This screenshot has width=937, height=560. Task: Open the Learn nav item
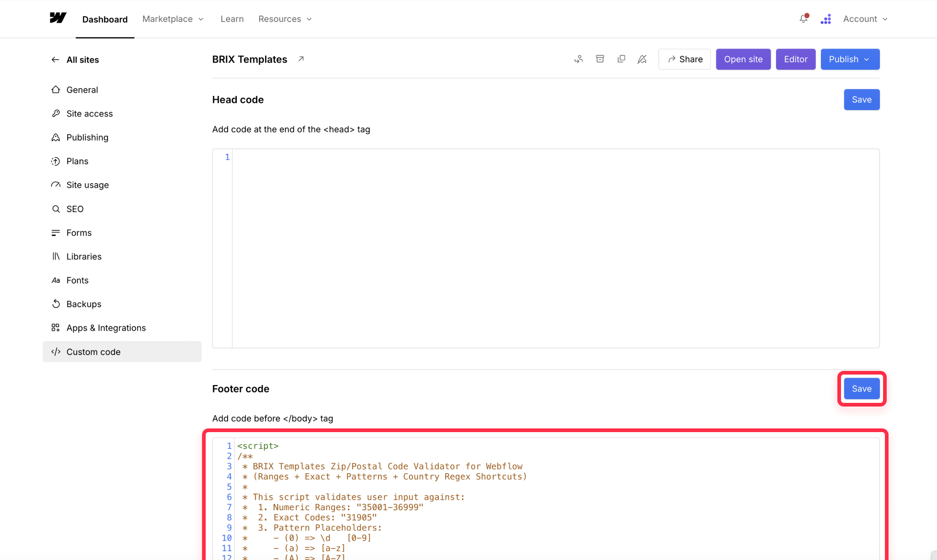[x=232, y=19]
